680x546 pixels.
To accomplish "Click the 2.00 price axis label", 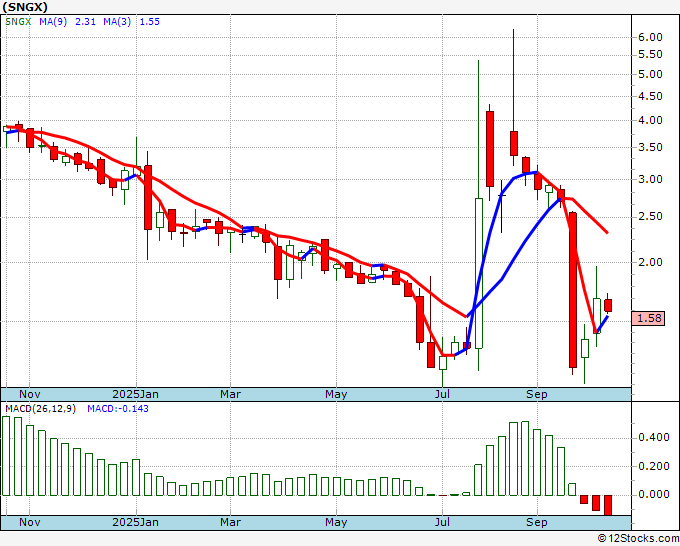I will coord(650,262).
